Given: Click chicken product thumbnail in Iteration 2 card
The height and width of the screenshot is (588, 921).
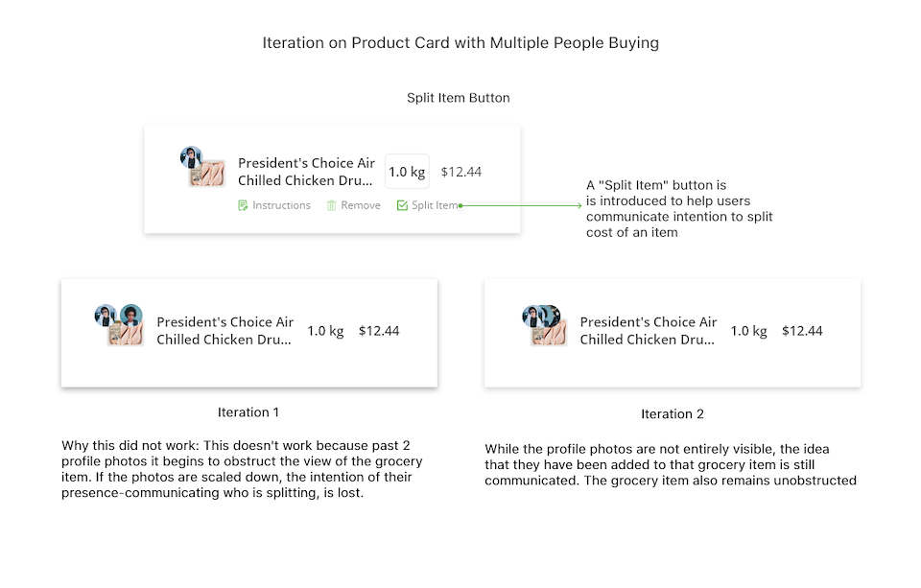Looking at the screenshot, I should coord(550,334).
